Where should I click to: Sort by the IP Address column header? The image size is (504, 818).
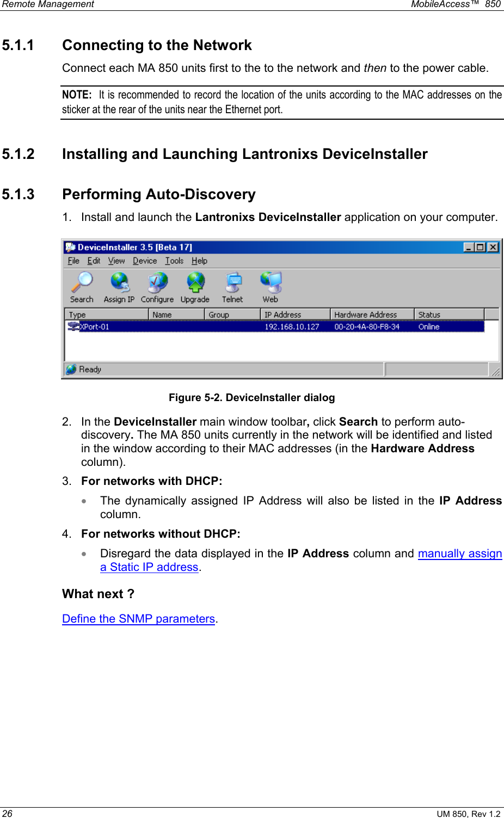click(x=296, y=315)
